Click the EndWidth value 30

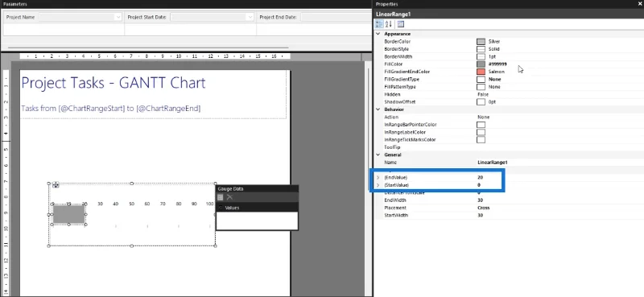(480, 200)
